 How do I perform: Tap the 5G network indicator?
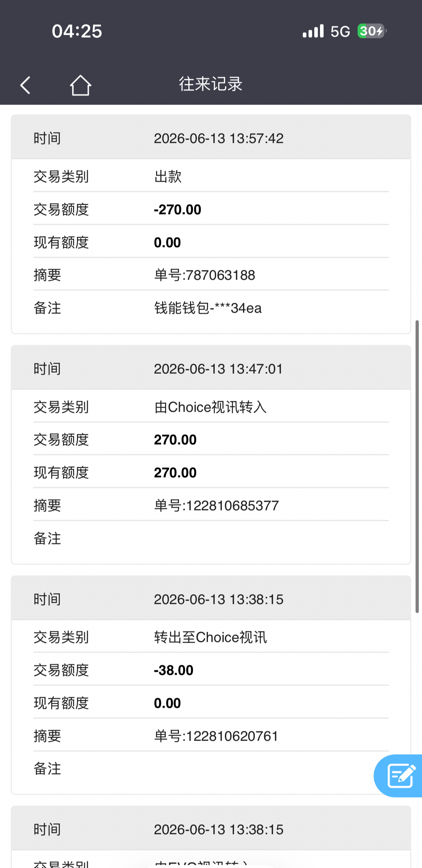[340, 31]
